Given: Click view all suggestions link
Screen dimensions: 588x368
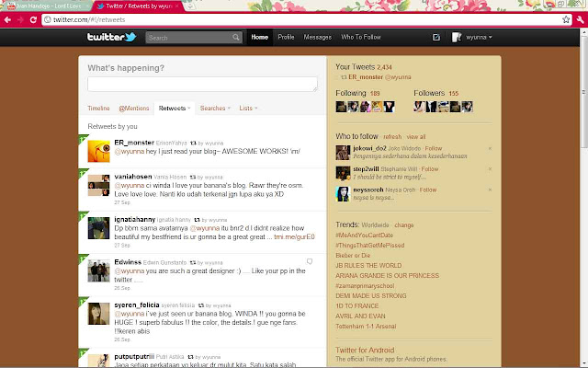Looking at the screenshot, I should (x=416, y=137).
